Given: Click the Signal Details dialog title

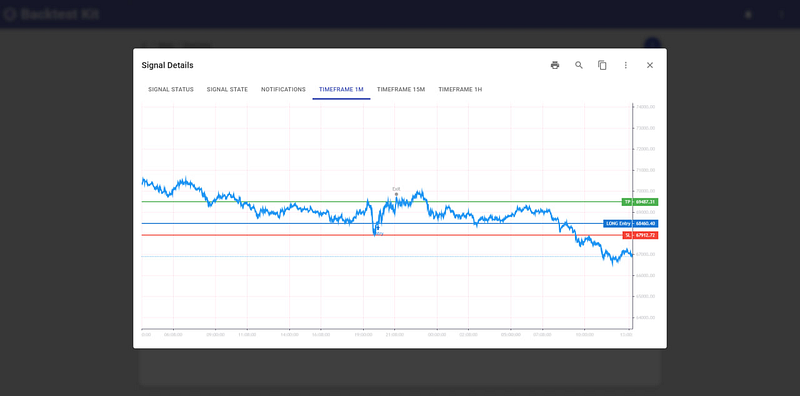Looking at the screenshot, I should pyautogui.click(x=167, y=65).
